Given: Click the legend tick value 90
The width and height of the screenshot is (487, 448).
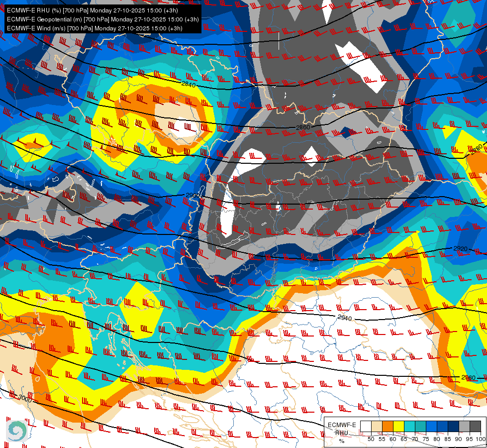Looking at the screenshot, I should (x=459, y=439).
